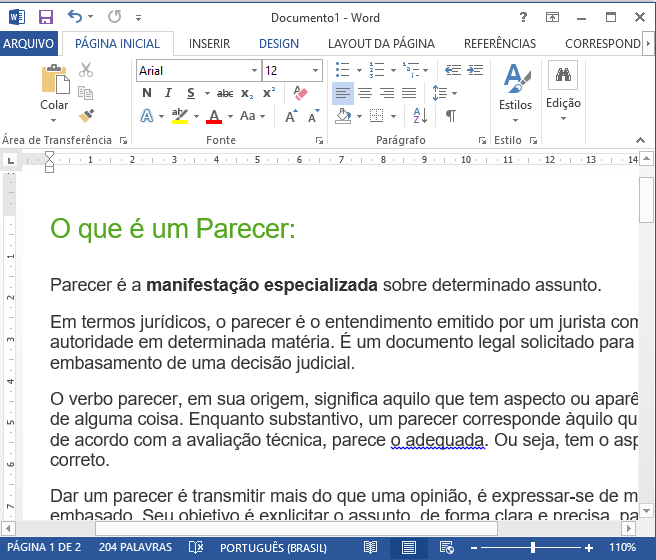
Task: Activate the Format Painter brush
Action: [x=86, y=115]
